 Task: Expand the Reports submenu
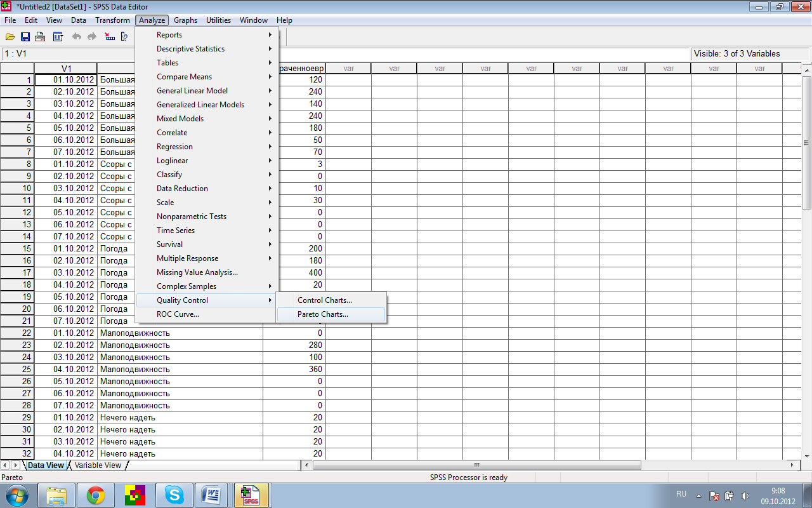[206, 35]
